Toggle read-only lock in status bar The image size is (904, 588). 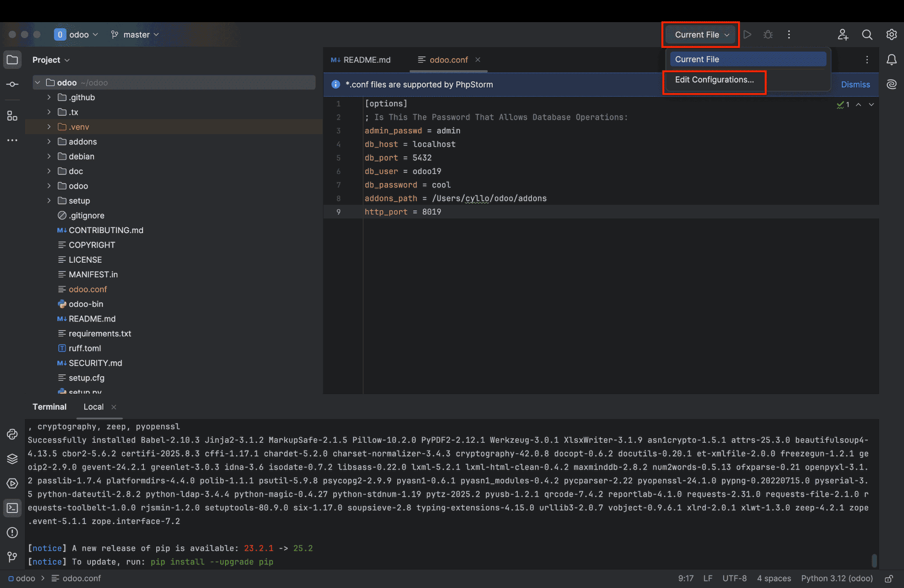tap(889, 579)
